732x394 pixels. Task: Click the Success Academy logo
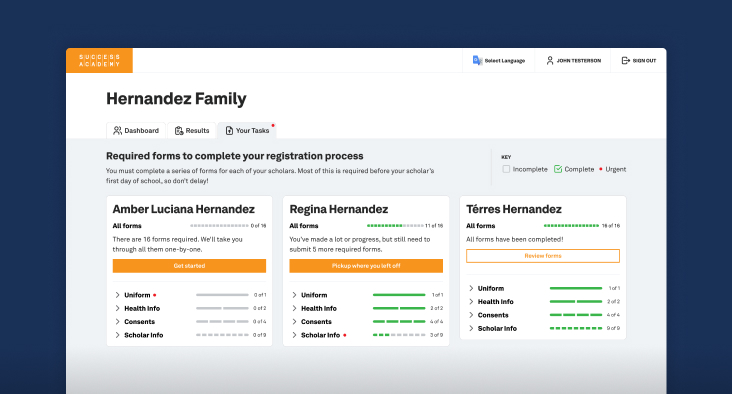pyautogui.click(x=99, y=60)
